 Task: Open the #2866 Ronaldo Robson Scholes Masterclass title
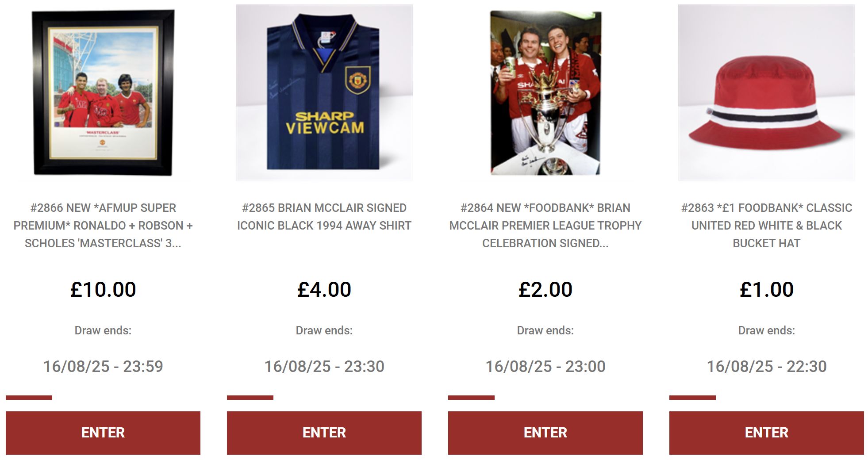103,226
